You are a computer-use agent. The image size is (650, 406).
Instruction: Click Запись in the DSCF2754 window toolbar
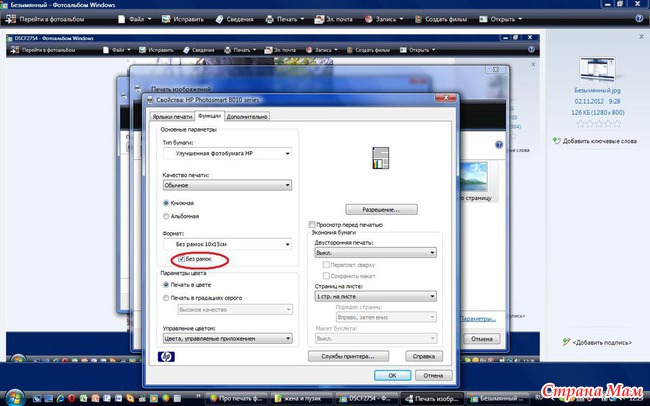pyautogui.click(x=321, y=50)
